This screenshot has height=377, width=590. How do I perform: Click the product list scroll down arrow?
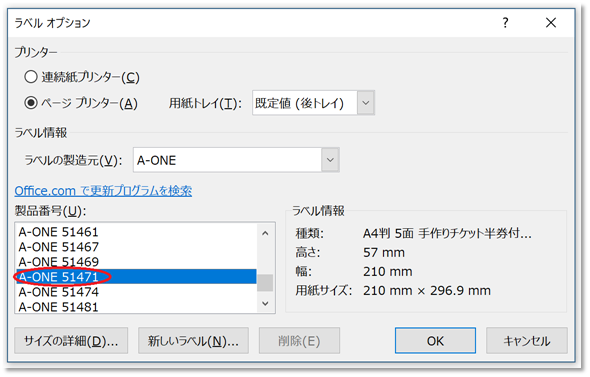[265, 303]
